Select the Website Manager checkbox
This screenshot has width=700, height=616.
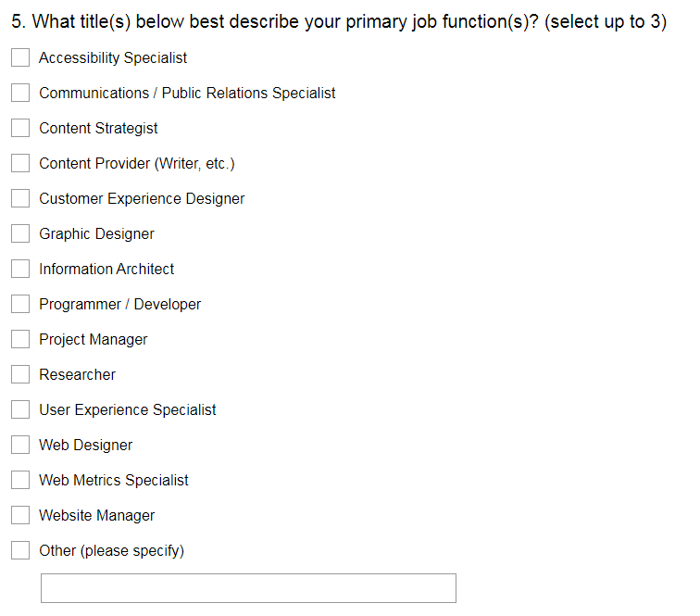20,515
